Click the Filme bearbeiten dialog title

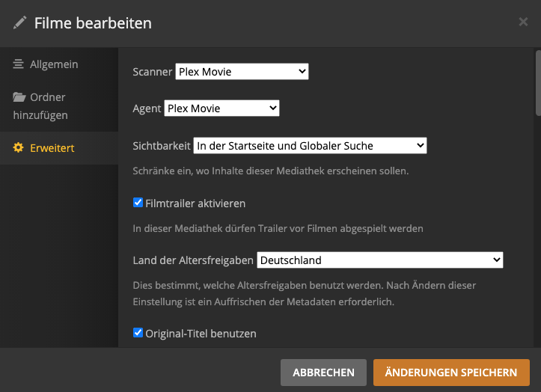click(x=93, y=23)
